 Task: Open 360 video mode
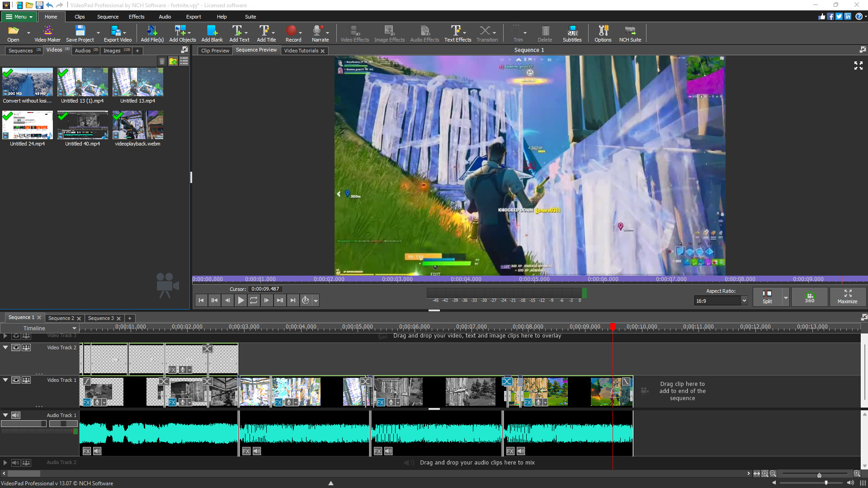809,296
